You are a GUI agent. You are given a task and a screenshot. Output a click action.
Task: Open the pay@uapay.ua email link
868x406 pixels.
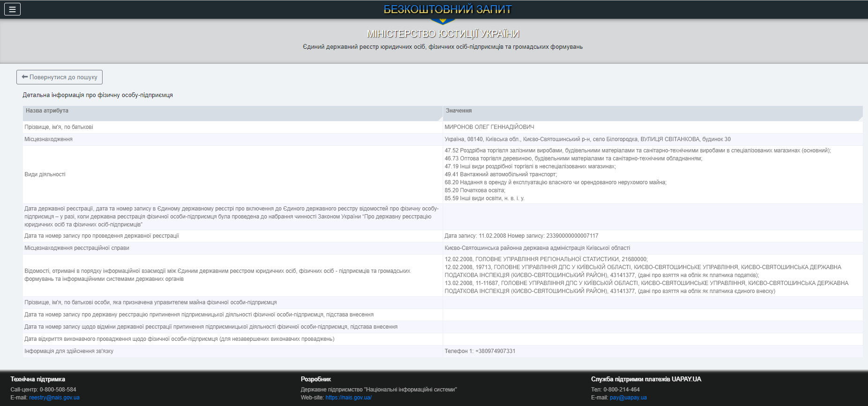pos(628,398)
